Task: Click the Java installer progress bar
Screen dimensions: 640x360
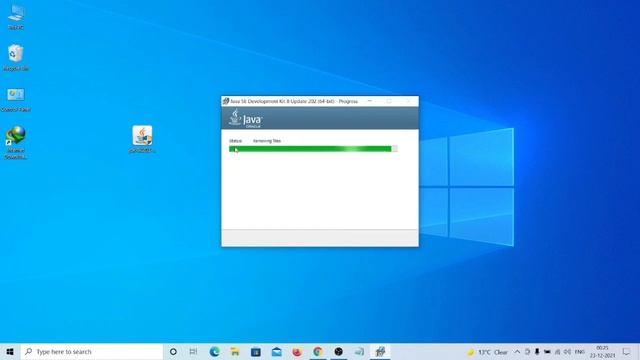Action: pos(313,149)
